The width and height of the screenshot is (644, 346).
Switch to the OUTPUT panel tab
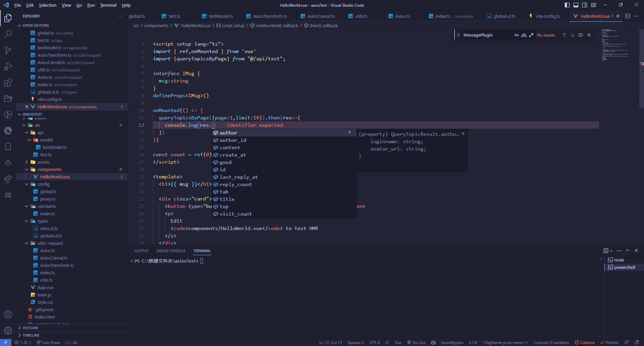point(142,251)
